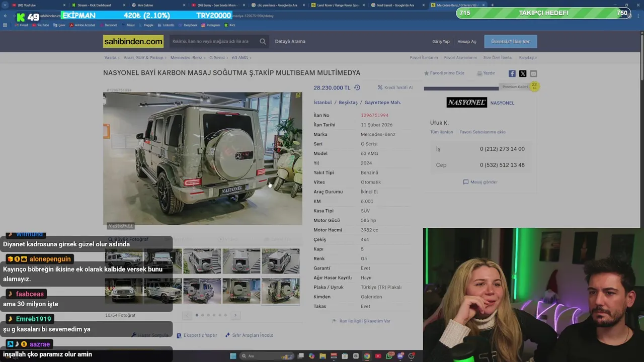Viewport: 644px width, 362px height.
Task: Click Mesaj gönder link
Action: coord(480,182)
